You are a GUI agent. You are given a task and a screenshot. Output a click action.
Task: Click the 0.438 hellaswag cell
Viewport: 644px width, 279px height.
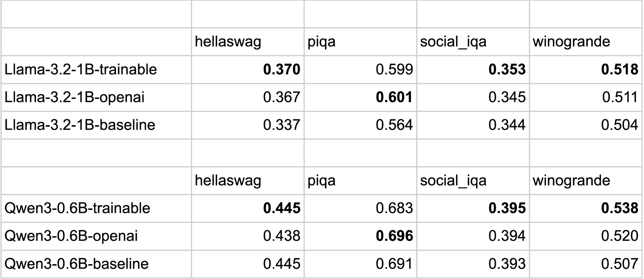281,236
